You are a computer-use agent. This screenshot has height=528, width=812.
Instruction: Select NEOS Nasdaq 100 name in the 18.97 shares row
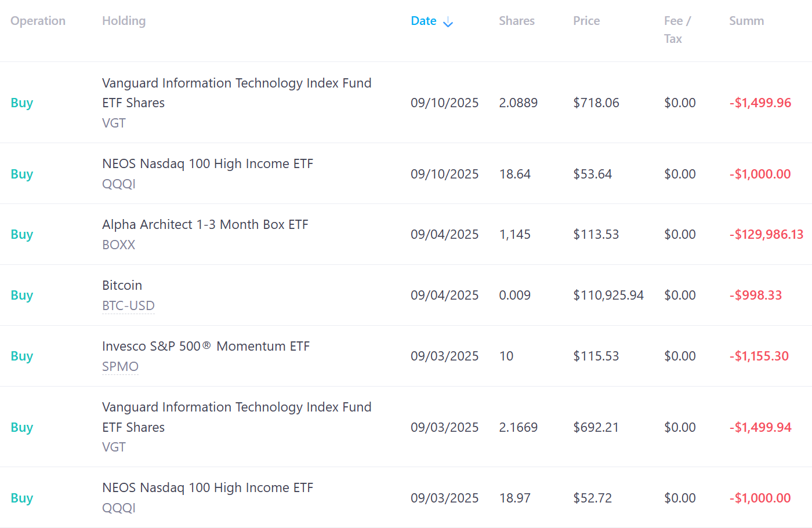207,487
